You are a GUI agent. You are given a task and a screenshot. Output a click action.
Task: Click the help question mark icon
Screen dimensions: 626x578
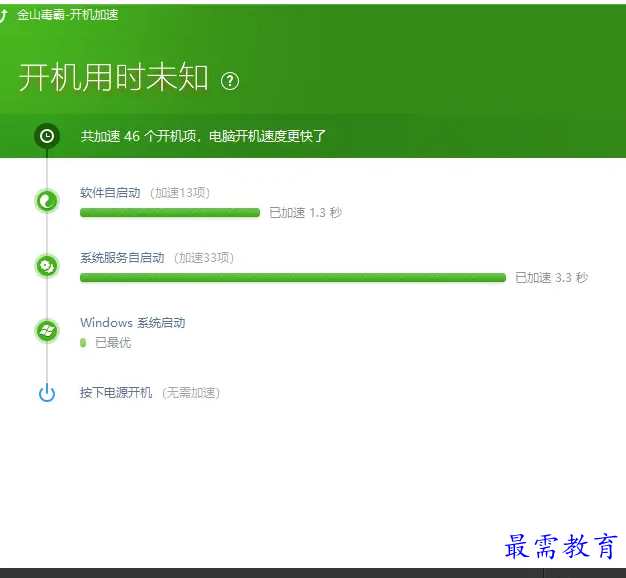(230, 81)
